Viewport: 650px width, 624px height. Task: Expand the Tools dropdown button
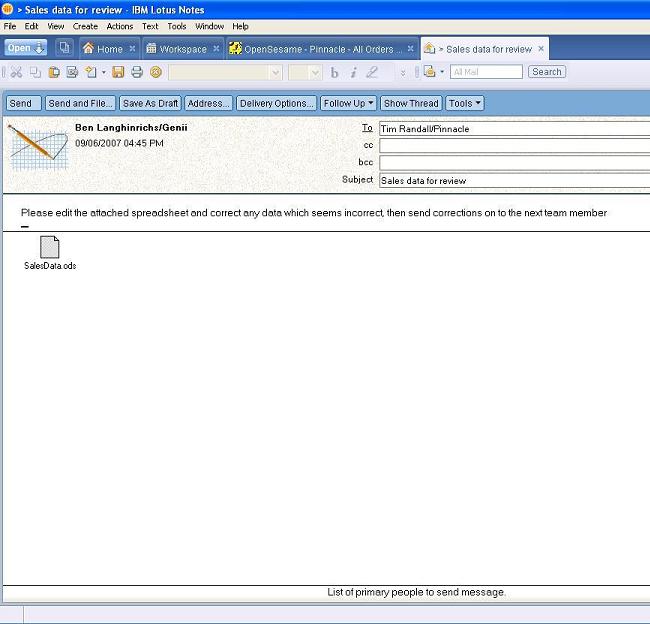tap(465, 103)
